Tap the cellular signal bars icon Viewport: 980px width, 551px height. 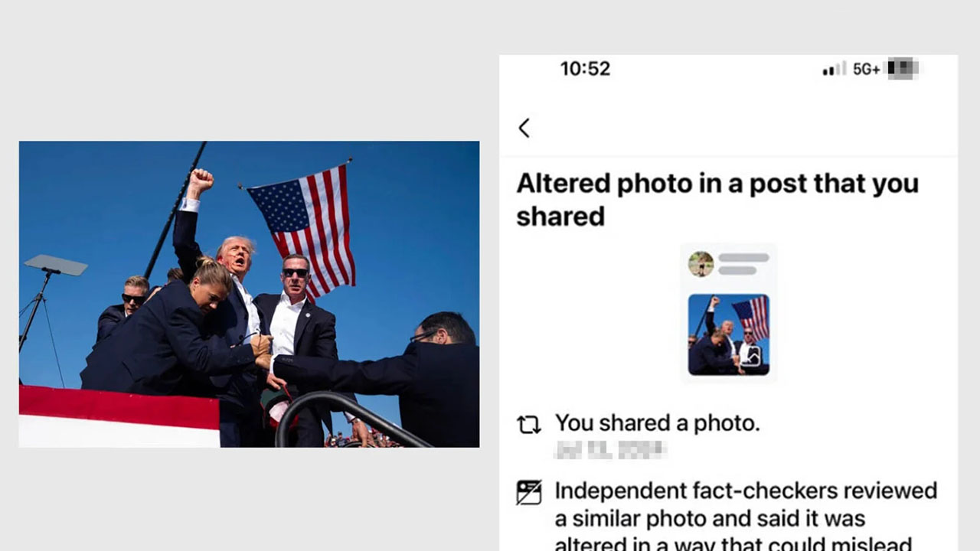pos(835,69)
